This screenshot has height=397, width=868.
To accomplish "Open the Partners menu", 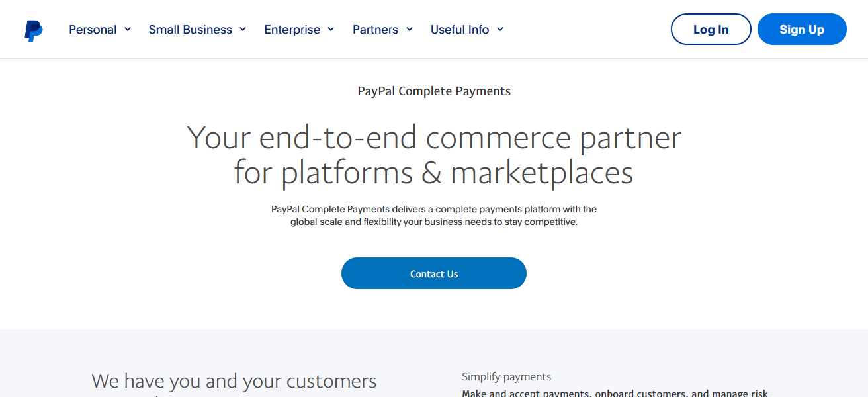I will coord(376,29).
